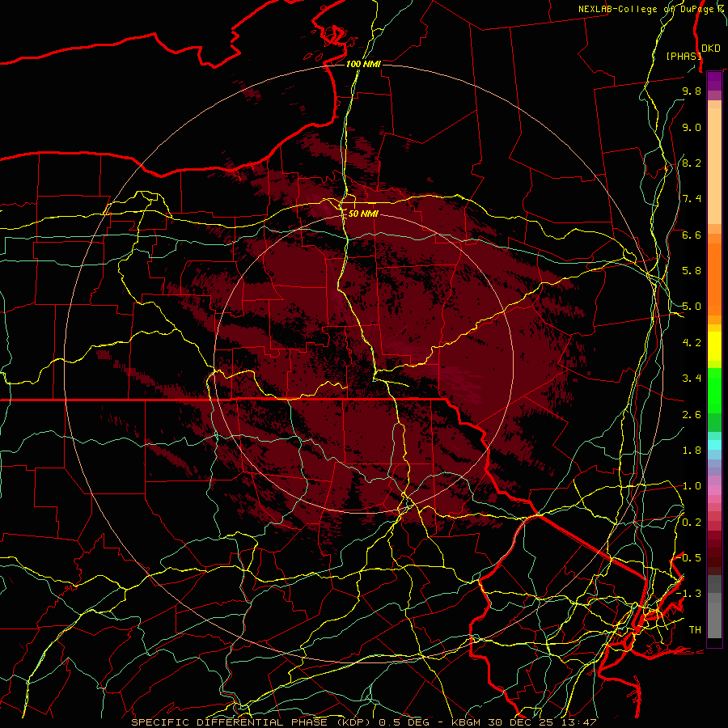Viewport: 728px width, 728px height.
Task: Click the 0.2 scale value
Action: pyautogui.click(x=692, y=523)
